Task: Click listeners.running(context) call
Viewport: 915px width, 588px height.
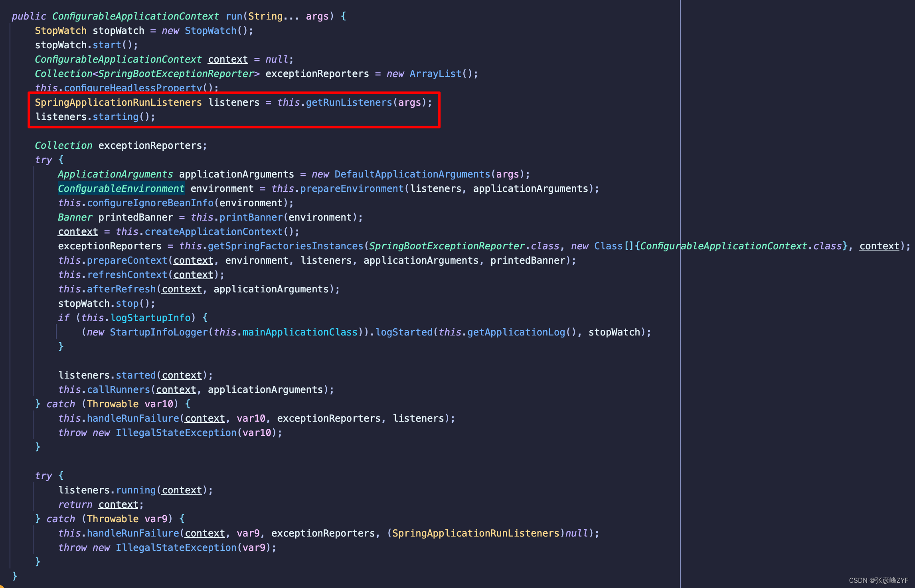Action: coord(136,490)
